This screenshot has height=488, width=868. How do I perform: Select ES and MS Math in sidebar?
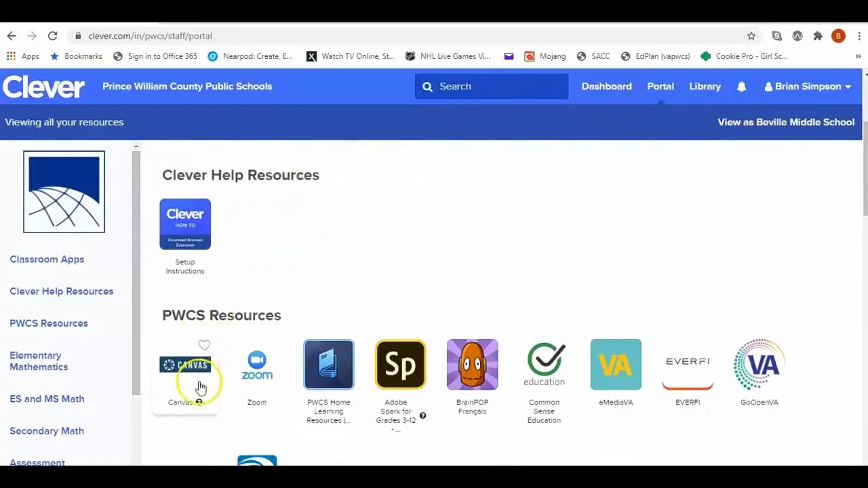47,399
